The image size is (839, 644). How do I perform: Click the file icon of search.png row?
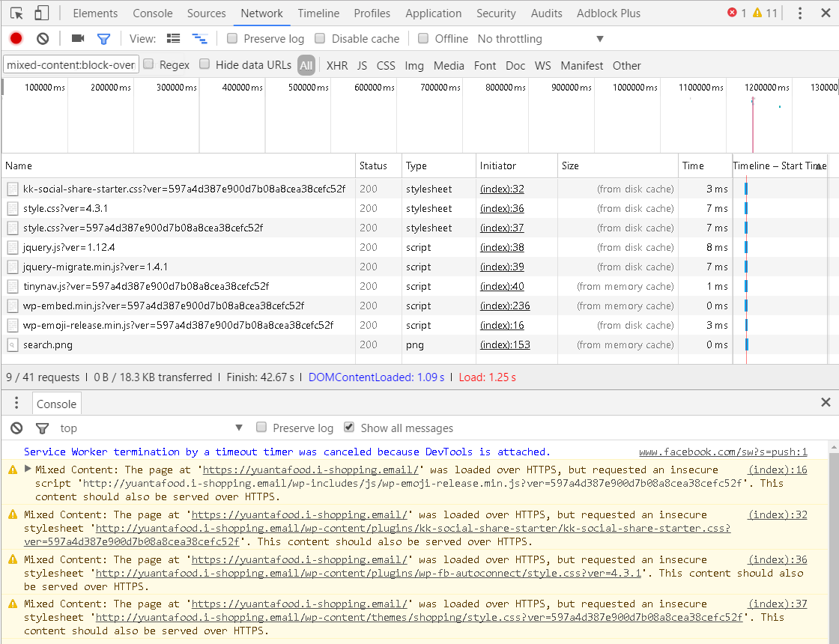[13, 345]
